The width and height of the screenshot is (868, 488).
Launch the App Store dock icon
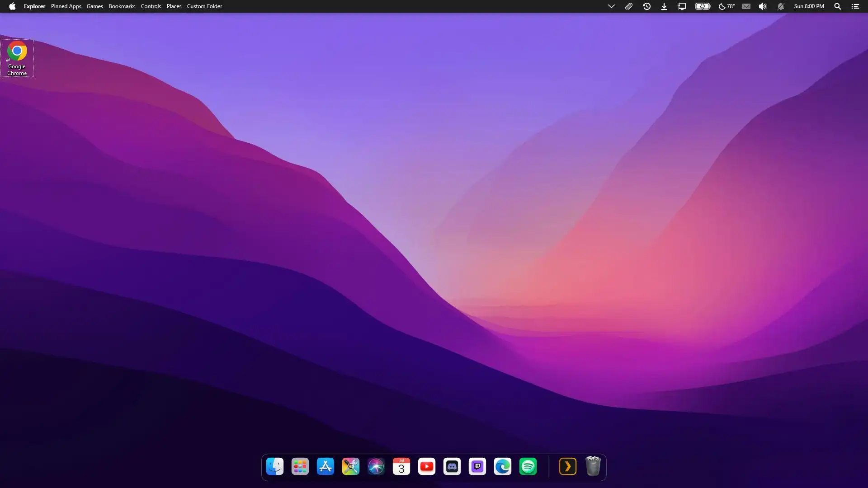pyautogui.click(x=325, y=466)
